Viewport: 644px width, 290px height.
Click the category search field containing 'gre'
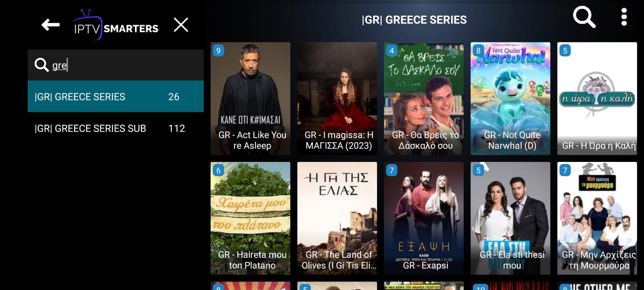pyautogui.click(x=116, y=65)
